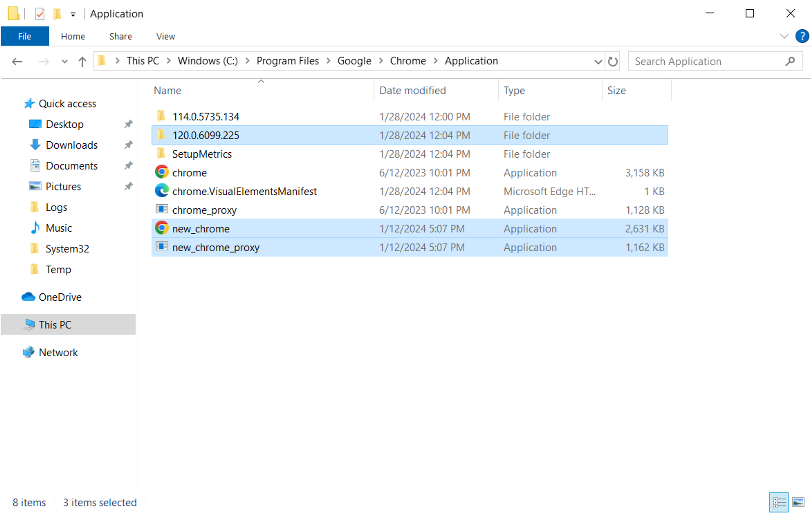The width and height of the screenshot is (812, 513).
Task: Click the 3,158 KB size cell
Action: pos(644,172)
